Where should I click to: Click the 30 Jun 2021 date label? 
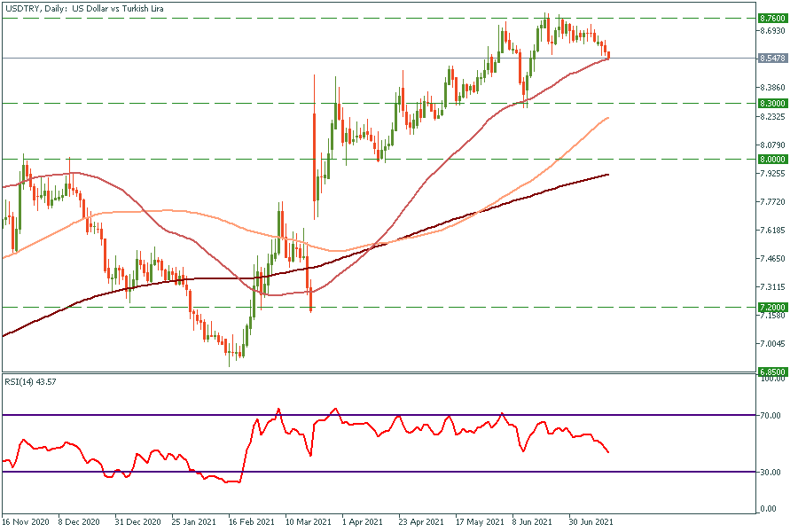pyautogui.click(x=591, y=522)
